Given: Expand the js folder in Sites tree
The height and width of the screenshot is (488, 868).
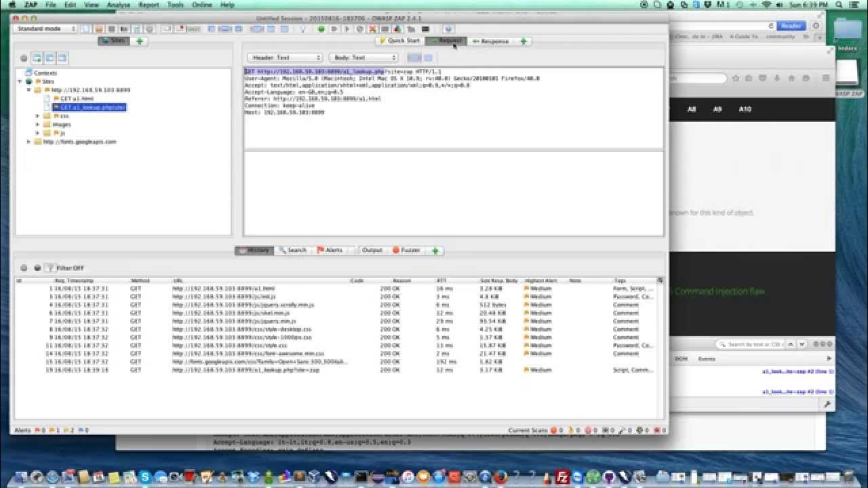Looking at the screenshot, I should click(38, 133).
